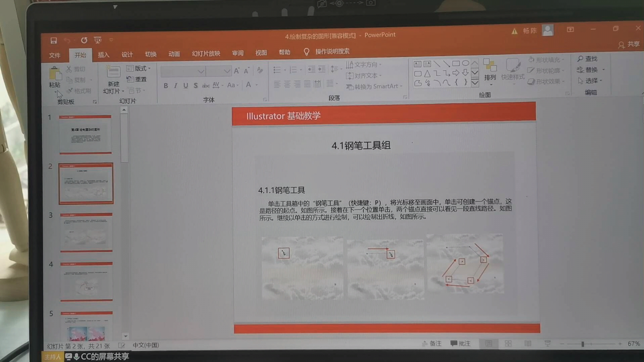Expand shapes gallery with more arrow

tap(475, 82)
